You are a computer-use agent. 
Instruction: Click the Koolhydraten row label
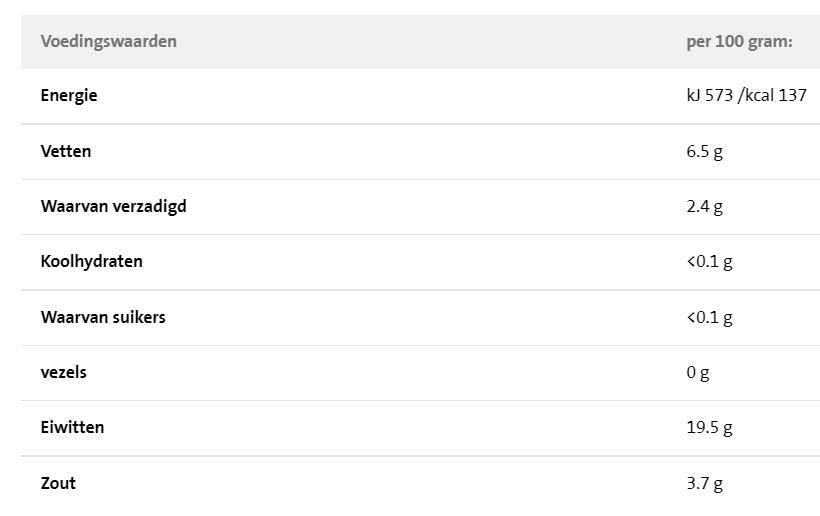(x=91, y=261)
